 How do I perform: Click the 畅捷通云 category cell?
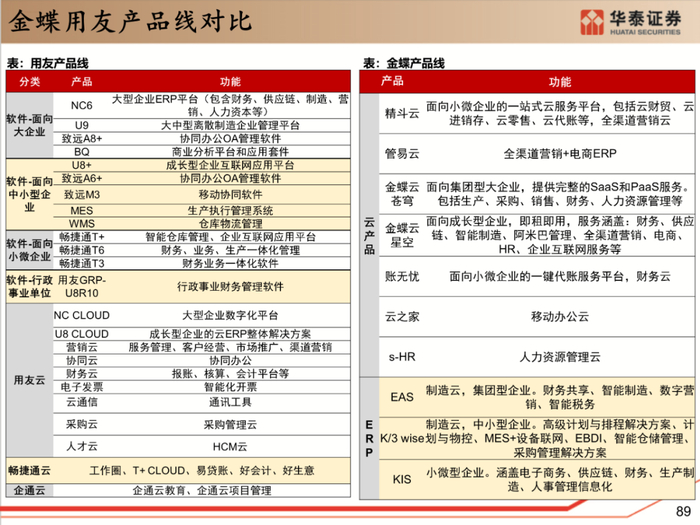pos(29,471)
